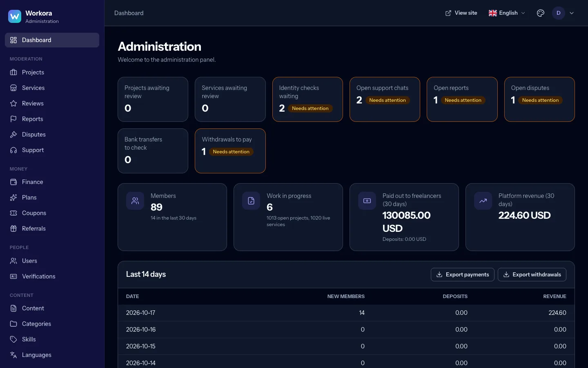Open the Open support chats card
This screenshot has height=368, width=588.
[x=385, y=99]
